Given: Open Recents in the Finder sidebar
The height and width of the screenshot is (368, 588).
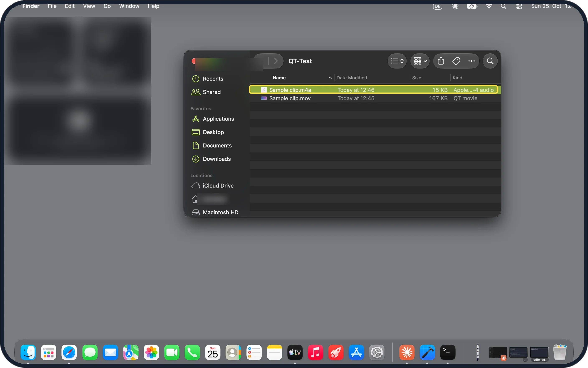Looking at the screenshot, I should click(x=208, y=79).
